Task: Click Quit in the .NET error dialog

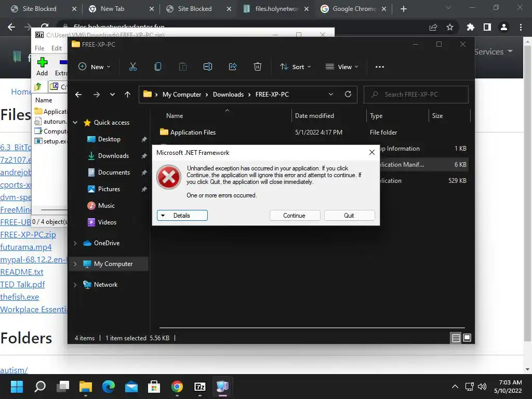Action: pos(349,216)
